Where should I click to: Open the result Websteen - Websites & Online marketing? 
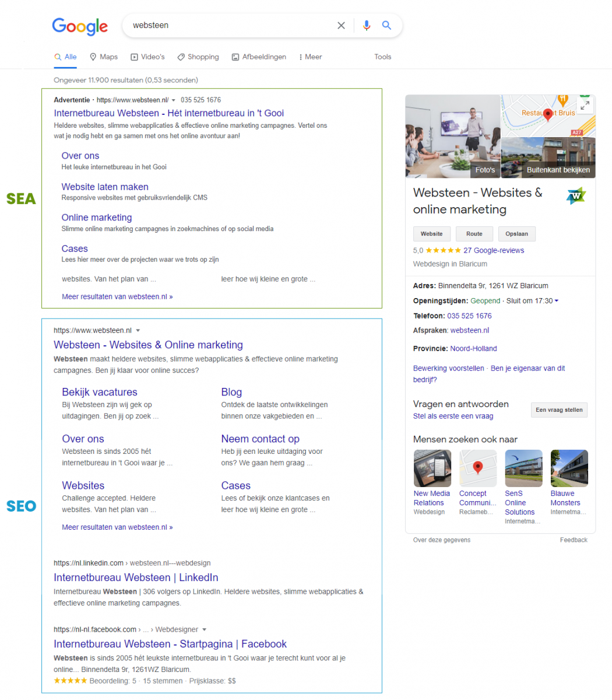[x=148, y=345]
